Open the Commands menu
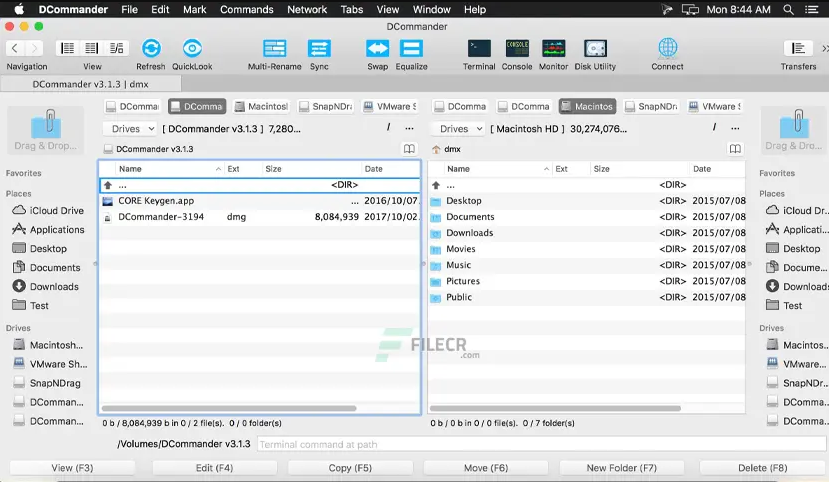Screen dimensions: 829x482 [x=246, y=9]
